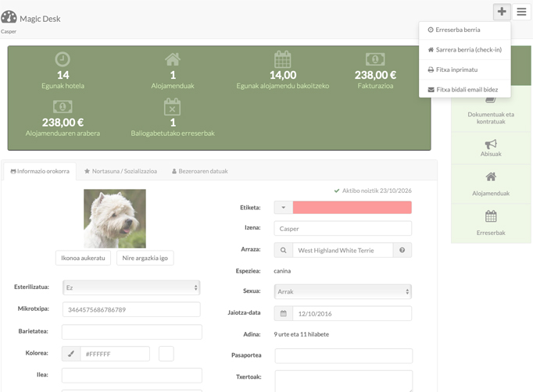Viewport: 533px width, 392px height.
Task: Click the plus icon in the top bar
Action: point(502,12)
